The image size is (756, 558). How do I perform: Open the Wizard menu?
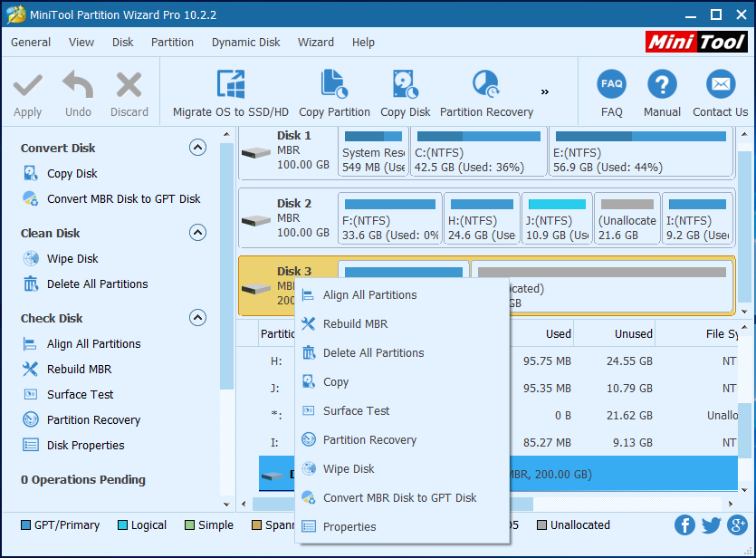pos(316,43)
